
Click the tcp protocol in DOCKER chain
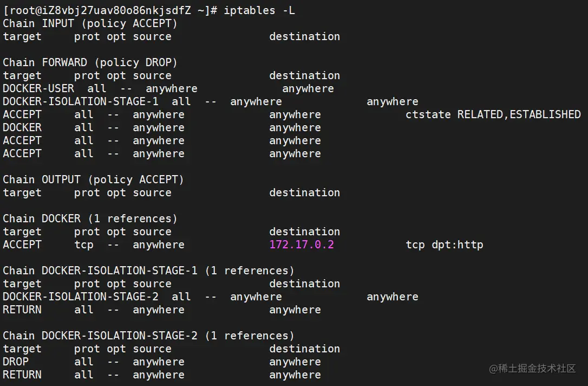pyautogui.click(x=83, y=245)
